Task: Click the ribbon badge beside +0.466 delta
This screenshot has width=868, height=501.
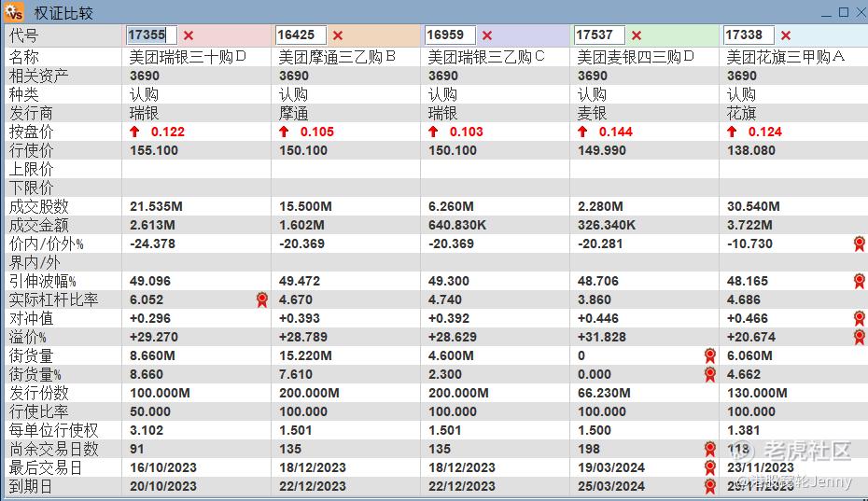Action: (860, 318)
